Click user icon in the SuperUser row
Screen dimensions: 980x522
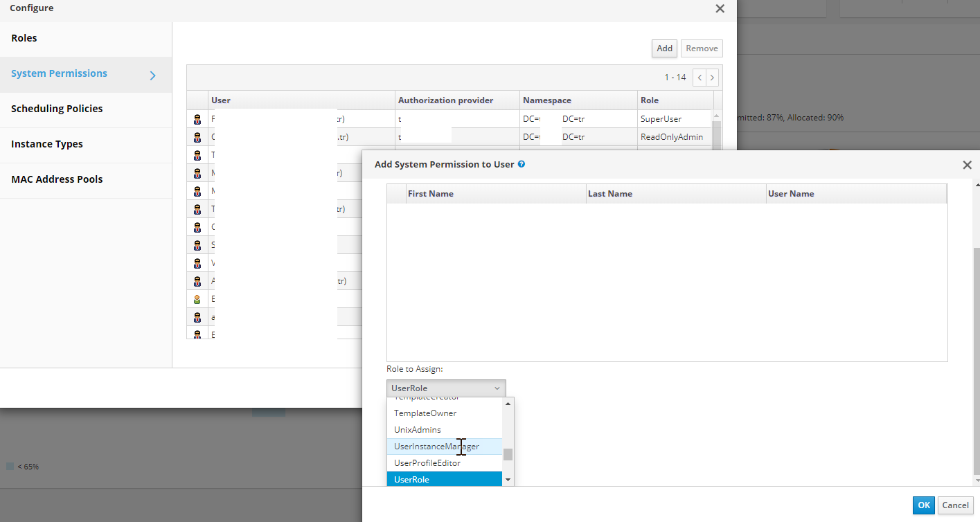[197, 119]
